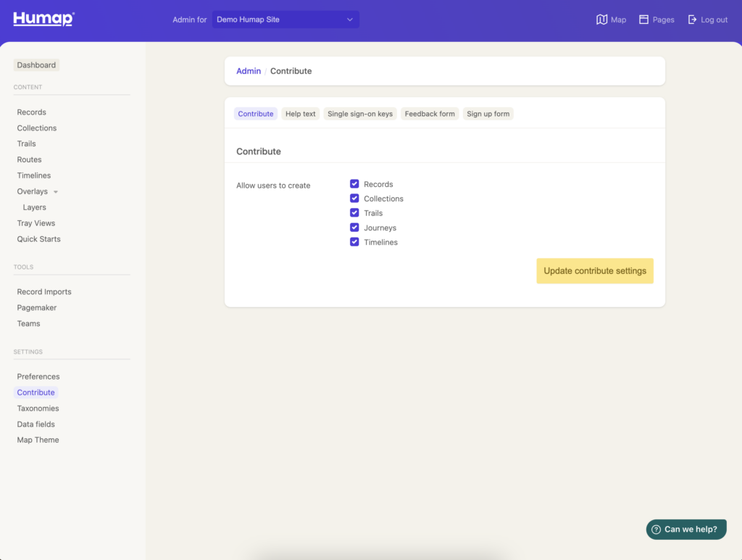Screen dimensions: 742x560
Task: Disable Collections under allow users to create
Action: (x=354, y=198)
